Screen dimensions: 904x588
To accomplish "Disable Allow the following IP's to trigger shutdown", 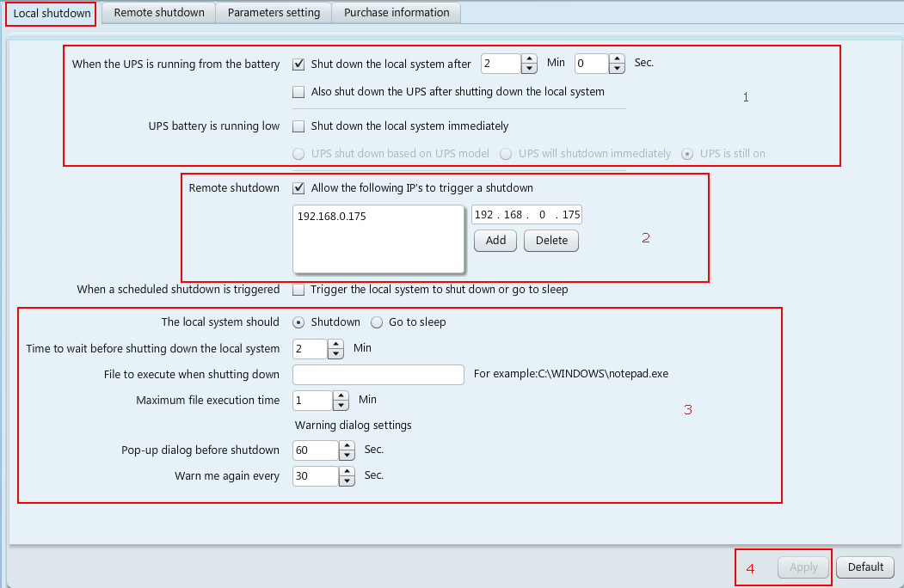I will [x=299, y=188].
